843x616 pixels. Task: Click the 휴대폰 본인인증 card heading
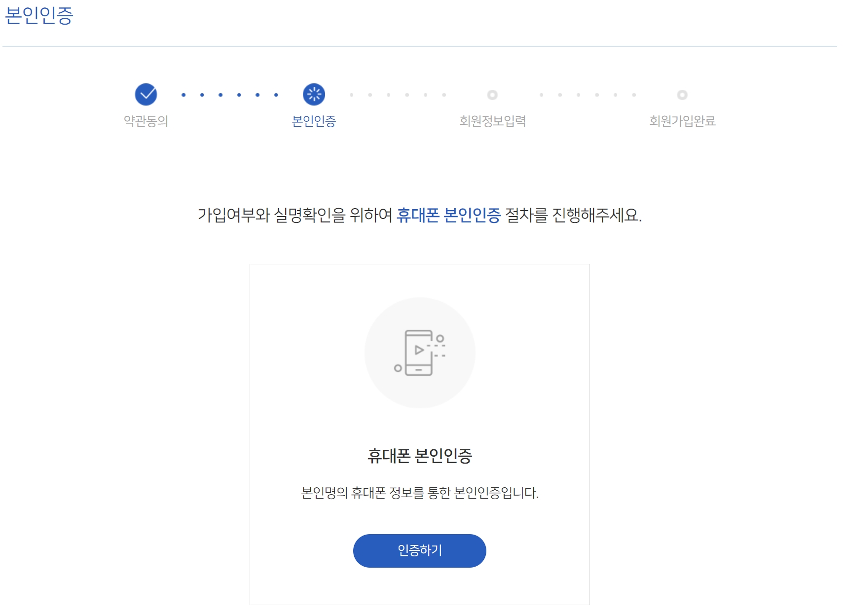click(x=420, y=455)
